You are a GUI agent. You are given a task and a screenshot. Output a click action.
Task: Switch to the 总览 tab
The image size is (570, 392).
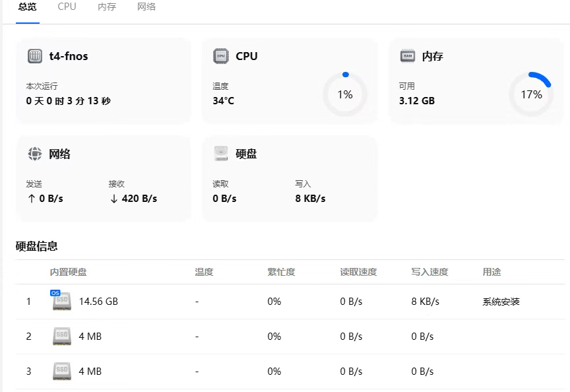point(28,7)
